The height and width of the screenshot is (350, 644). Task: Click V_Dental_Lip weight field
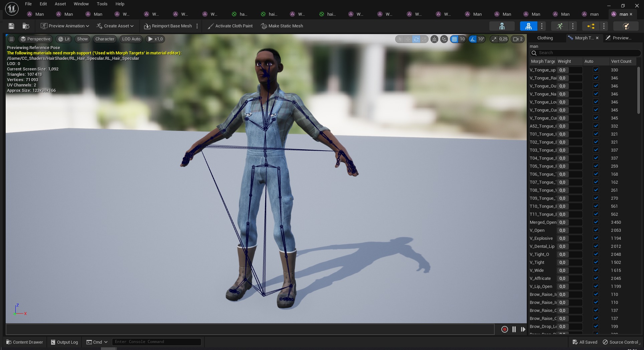coord(570,246)
